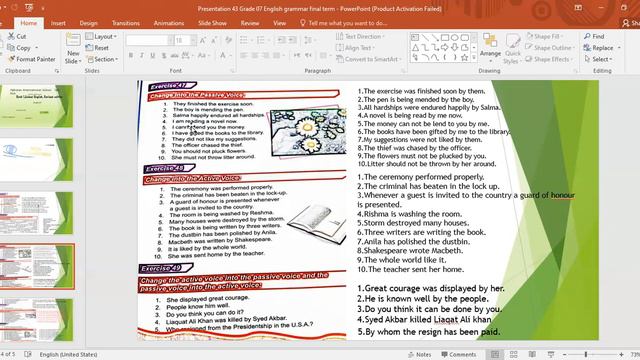Screen dimensions: 640x360
Task: Open the Select dropdown in Editing
Action: point(598,59)
